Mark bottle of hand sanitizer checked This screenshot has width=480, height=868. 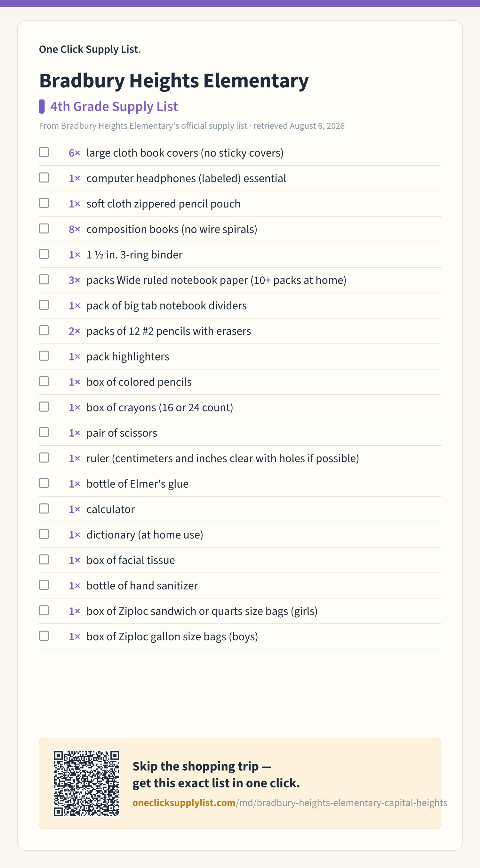coord(44,585)
